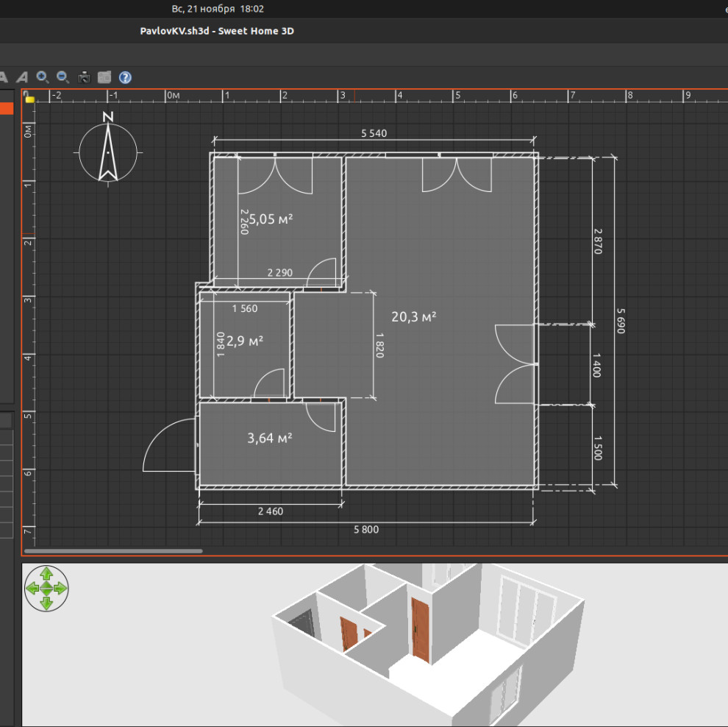Click the 5 800 dimension line label
Screen dimensions: 728x727
366,530
